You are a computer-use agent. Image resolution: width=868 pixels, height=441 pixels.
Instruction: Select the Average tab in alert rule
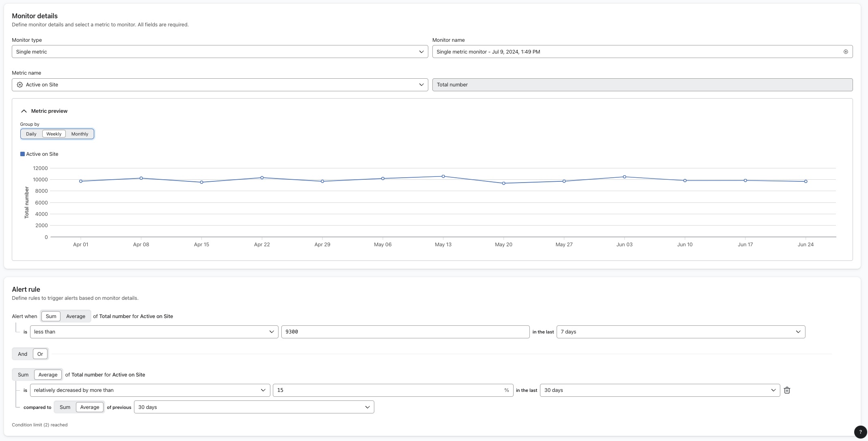76,316
